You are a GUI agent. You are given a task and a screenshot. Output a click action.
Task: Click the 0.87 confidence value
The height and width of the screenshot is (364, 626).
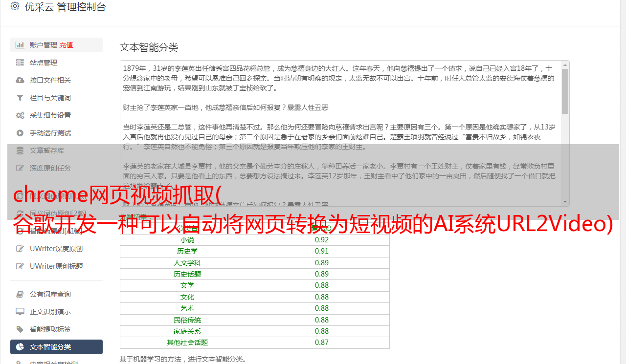click(322, 343)
